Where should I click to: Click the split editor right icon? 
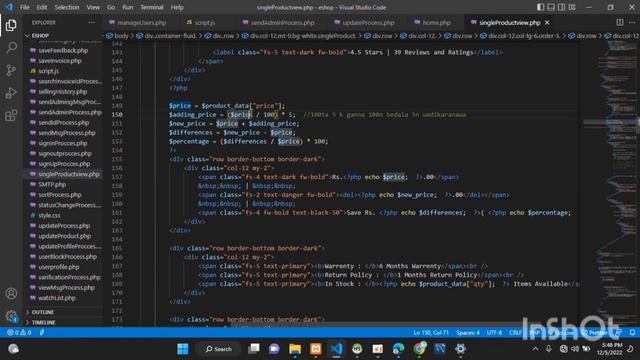(x=620, y=22)
